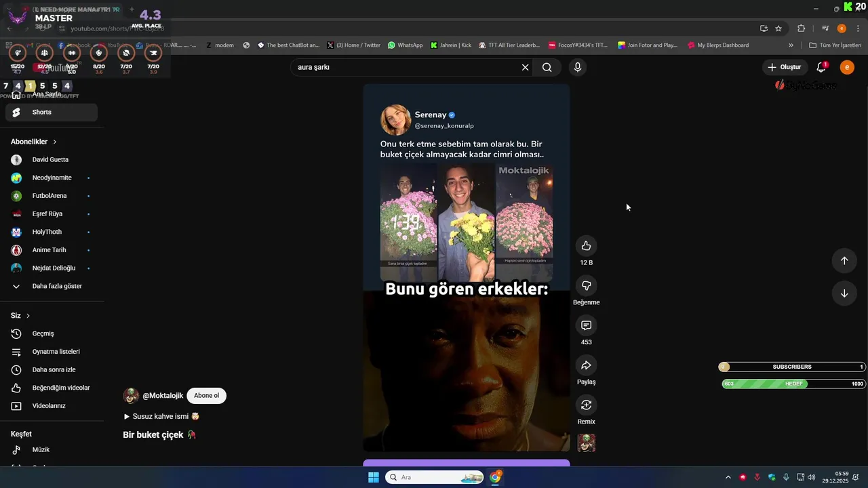Open Join Fotor and Play bookmark
Screen dimensions: 868x488
[648, 45]
